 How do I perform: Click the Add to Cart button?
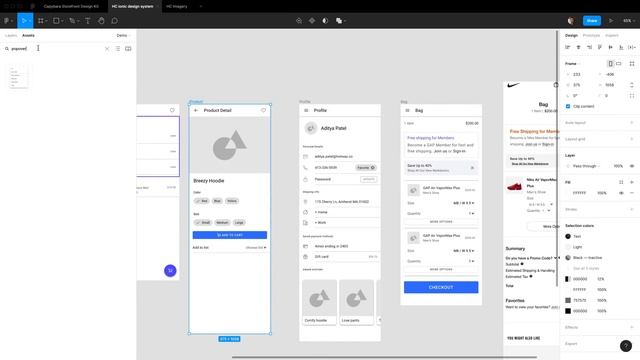(230, 235)
